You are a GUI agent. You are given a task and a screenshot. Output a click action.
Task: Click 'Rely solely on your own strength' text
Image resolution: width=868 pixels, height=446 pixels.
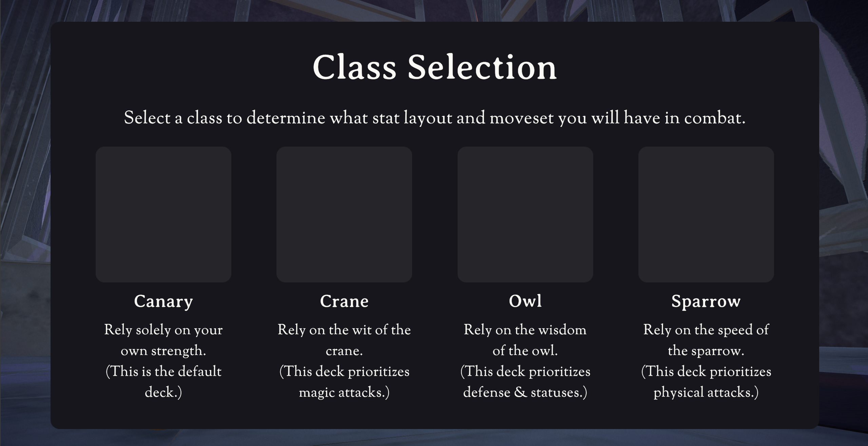pyautogui.click(x=163, y=340)
